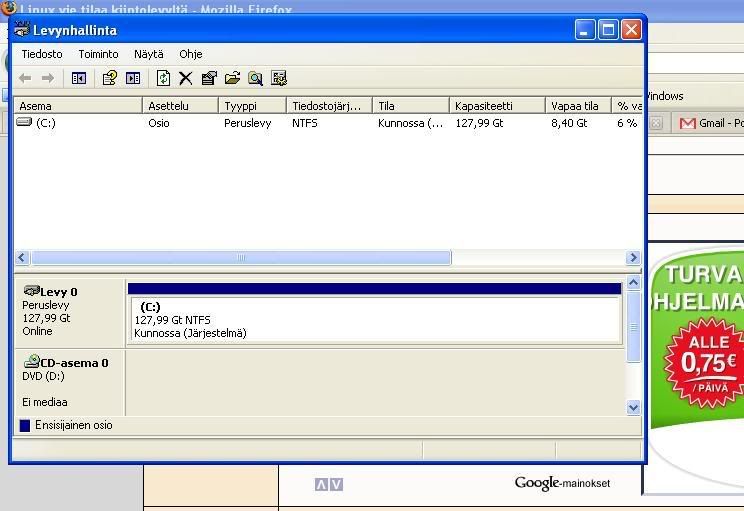This screenshot has width=744, height=511.
Task: Sort volume list by Kapasiteetti column
Action: [x=496, y=105]
